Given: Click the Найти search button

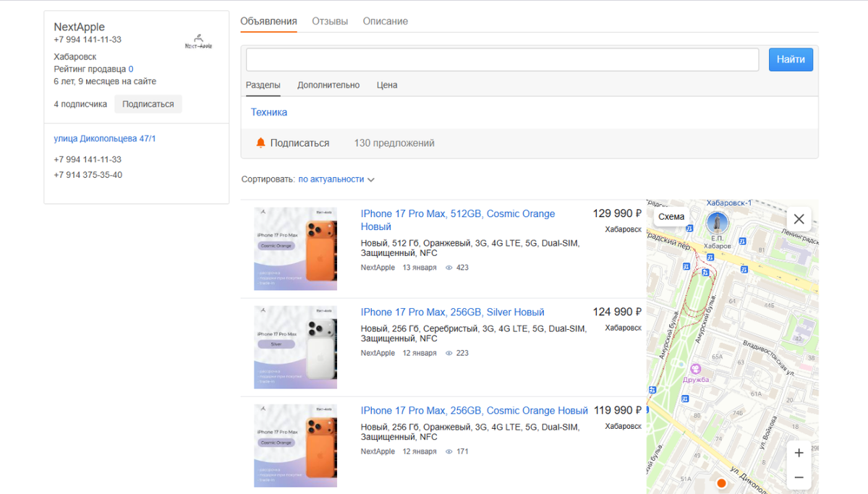Looking at the screenshot, I should pyautogui.click(x=791, y=59).
